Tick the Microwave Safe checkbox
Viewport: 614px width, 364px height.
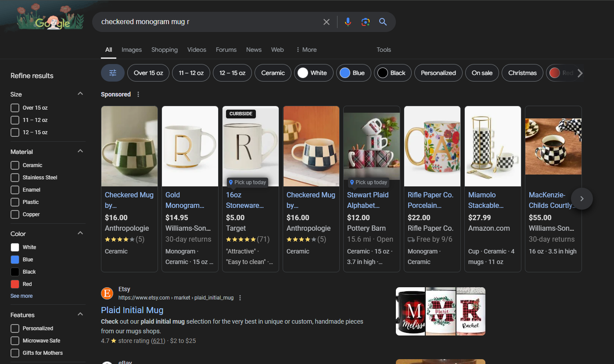pos(15,341)
